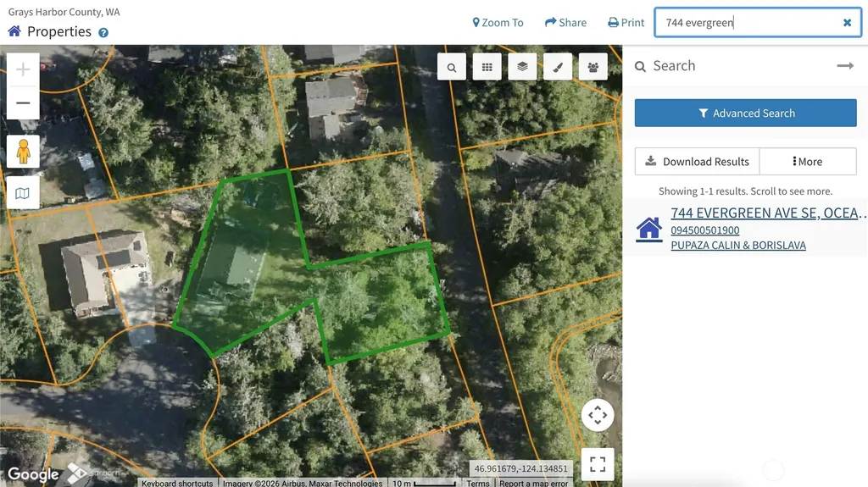
Task: Zoom in the map with plus button
Action: pos(23,69)
